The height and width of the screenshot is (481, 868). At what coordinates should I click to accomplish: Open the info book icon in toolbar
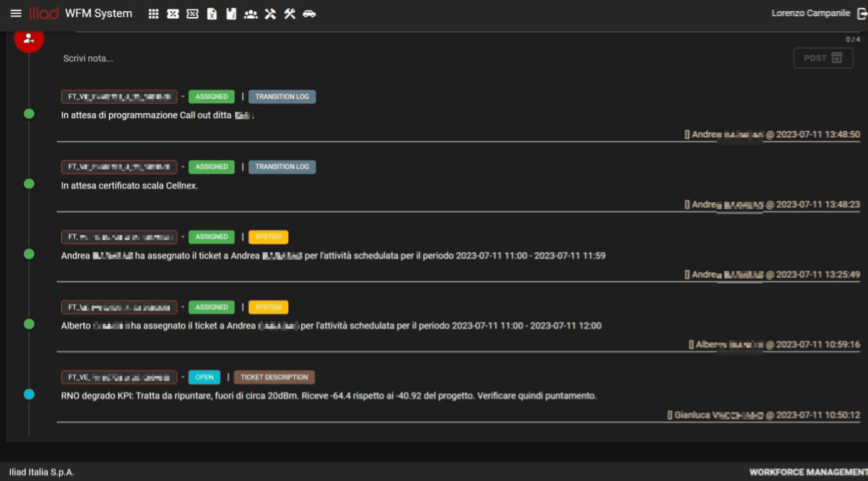pyautogui.click(x=231, y=14)
